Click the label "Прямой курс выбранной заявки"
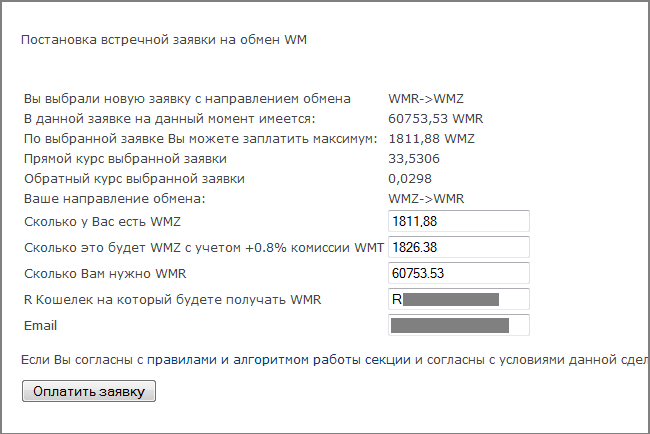Viewport: 650px width, 434px height. [x=124, y=159]
